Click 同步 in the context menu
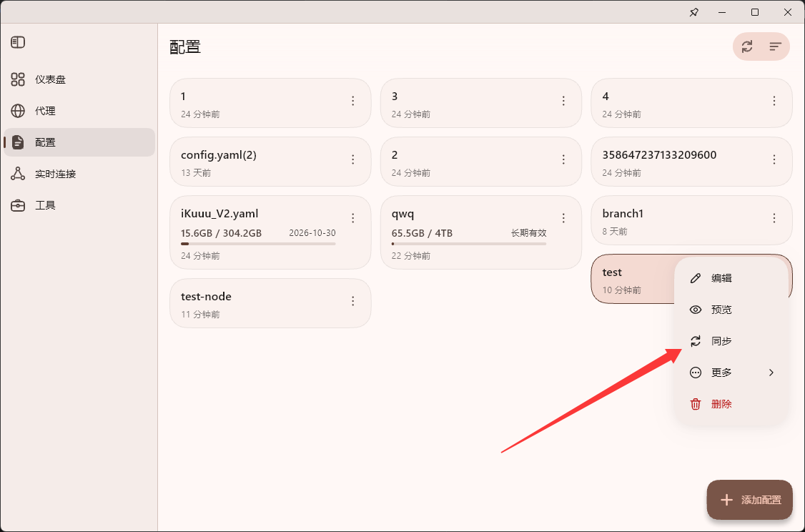The image size is (805, 532). click(731, 341)
